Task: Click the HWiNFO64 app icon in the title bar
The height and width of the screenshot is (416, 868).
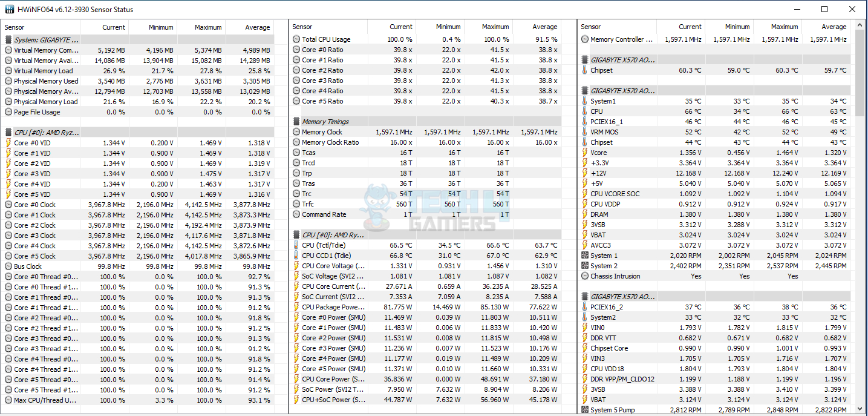Action: (x=10, y=10)
